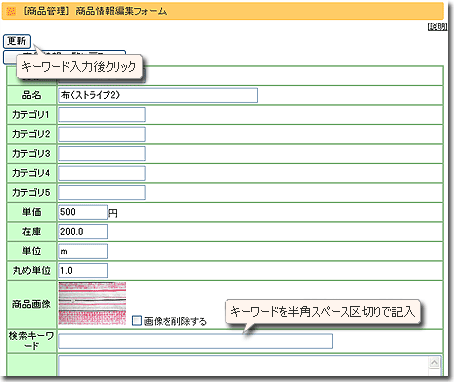The width and height of the screenshot is (454, 382).
Task: Click the 単価 field showing 500
Action: point(83,212)
